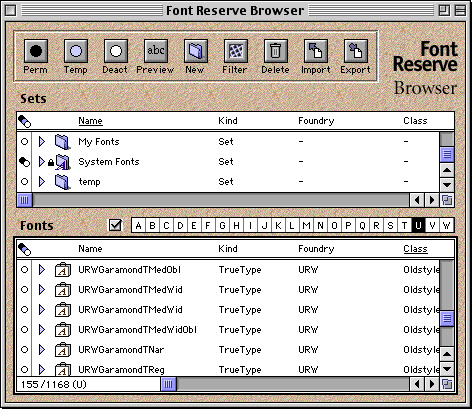Click the Perm activation toolbar icon
This screenshot has width=472, height=409.
pyautogui.click(x=36, y=51)
